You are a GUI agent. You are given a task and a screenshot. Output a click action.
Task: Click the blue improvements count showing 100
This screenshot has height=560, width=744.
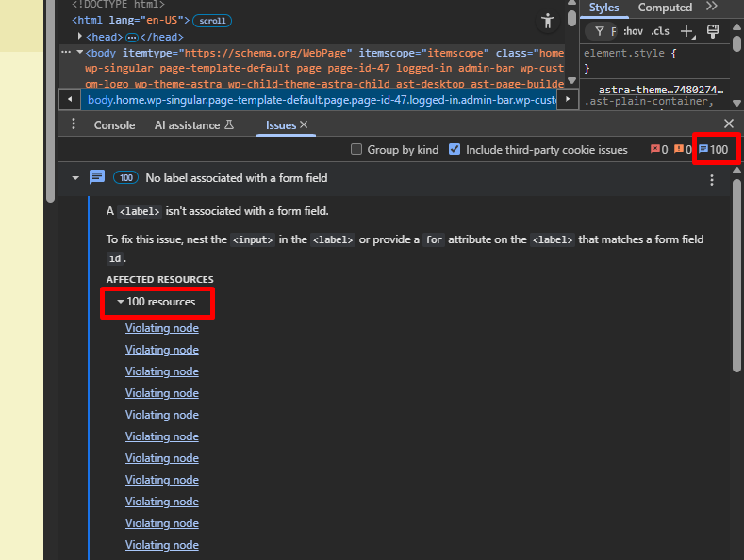click(714, 150)
